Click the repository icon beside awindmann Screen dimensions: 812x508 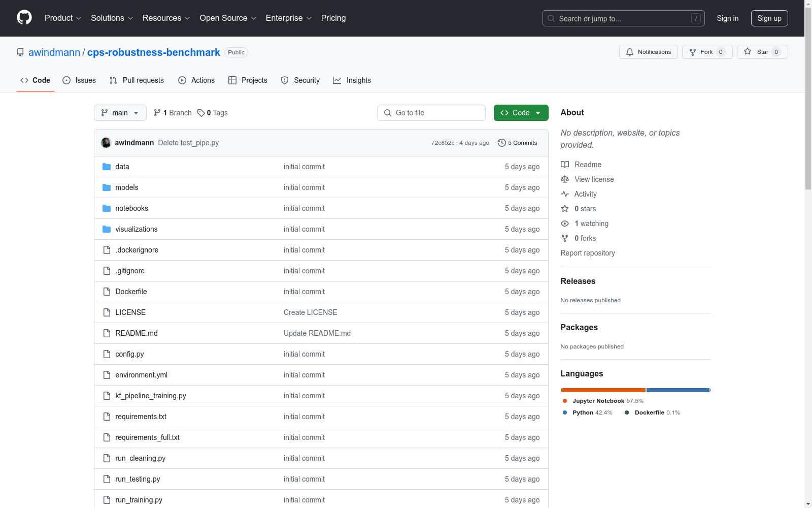coord(20,52)
